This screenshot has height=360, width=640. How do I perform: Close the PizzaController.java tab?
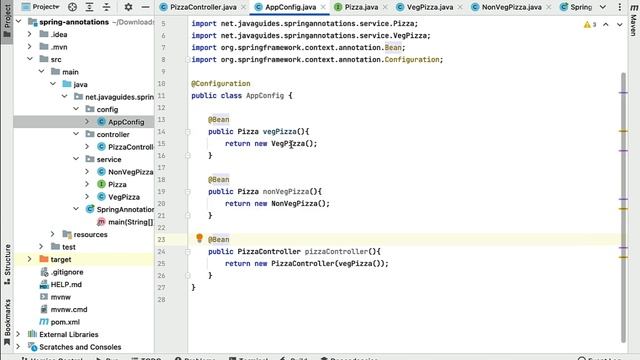[x=244, y=7]
